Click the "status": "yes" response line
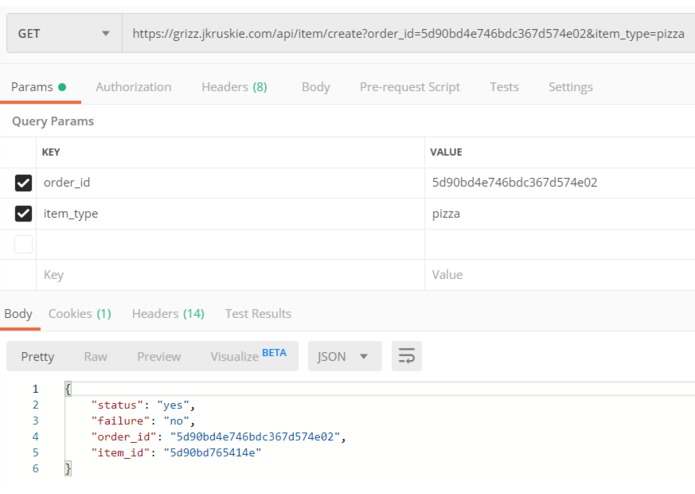 click(143, 405)
